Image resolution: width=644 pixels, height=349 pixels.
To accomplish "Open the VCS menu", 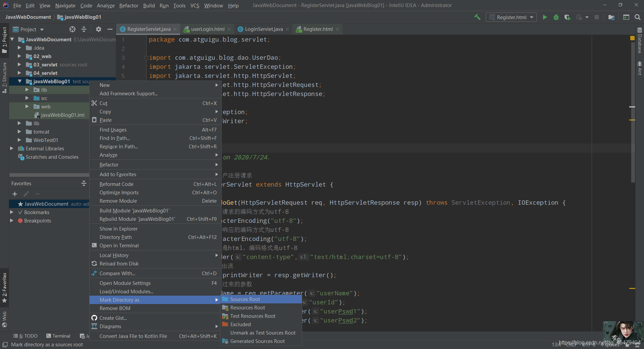I will pyautogui.click(x=195, y=5).
